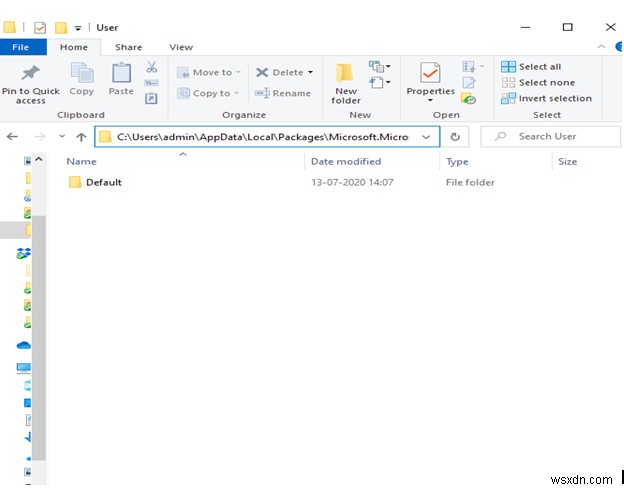Open the File menu tab
Image resolution: width=624 pixels, height=490 pixels.
(21, 47)
